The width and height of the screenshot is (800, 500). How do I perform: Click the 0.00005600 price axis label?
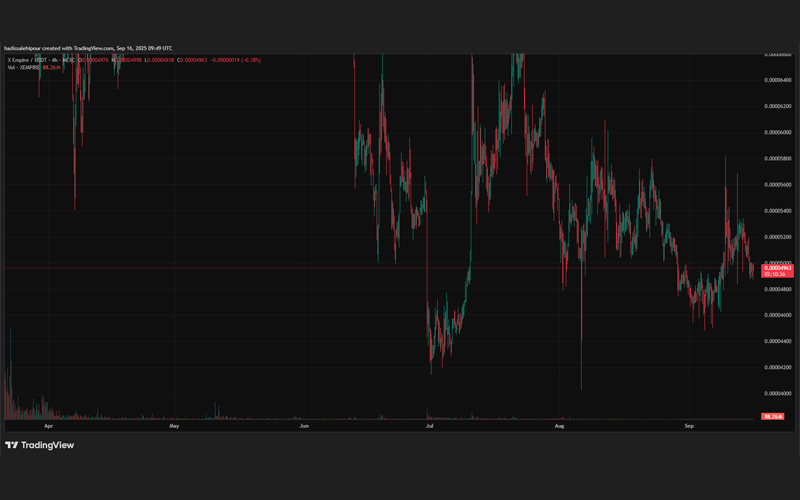point(778,185)
